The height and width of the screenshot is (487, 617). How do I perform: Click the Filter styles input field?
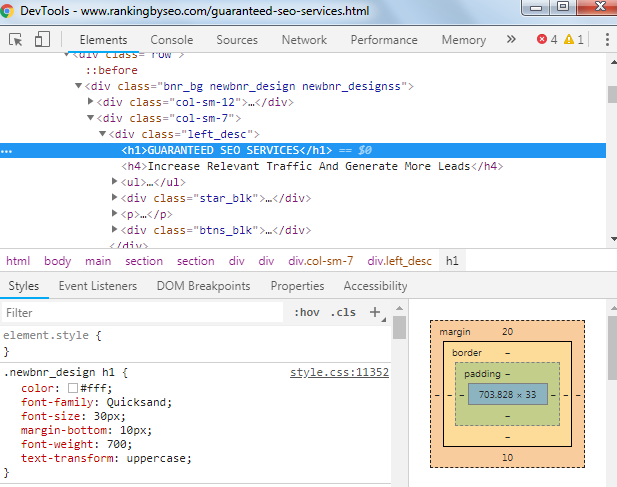(142, 313)
